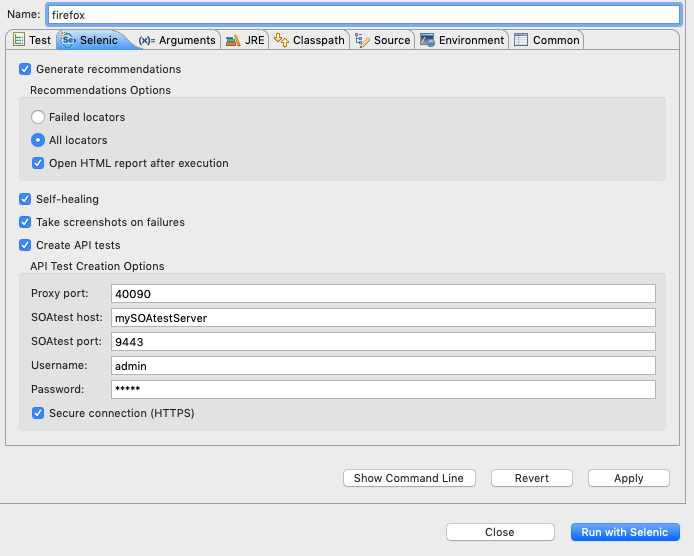Select the All locators radio option

(x=38, y=140)
